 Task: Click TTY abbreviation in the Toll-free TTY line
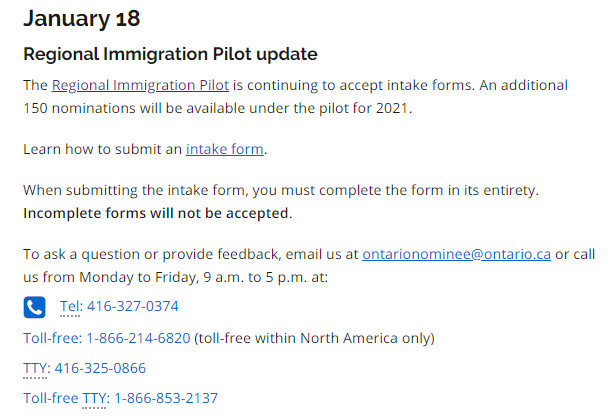point(96,398)
